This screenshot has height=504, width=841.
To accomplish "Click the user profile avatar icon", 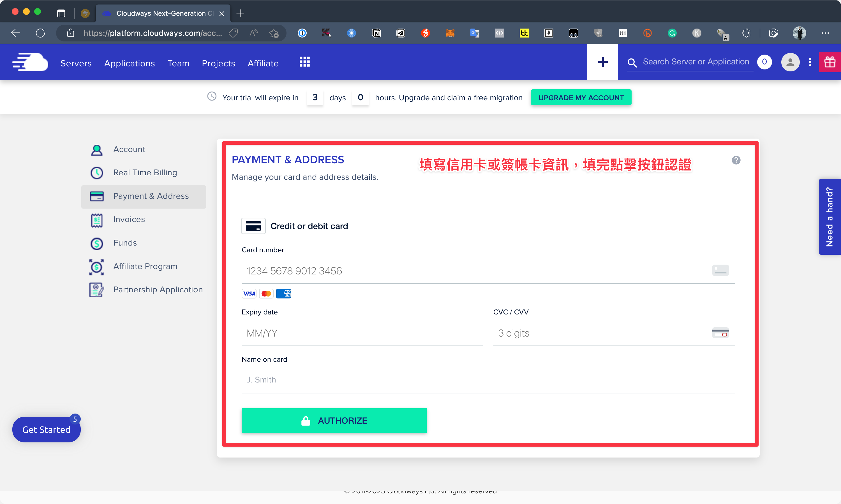I will pyautogui.click(x=790, y=62).
